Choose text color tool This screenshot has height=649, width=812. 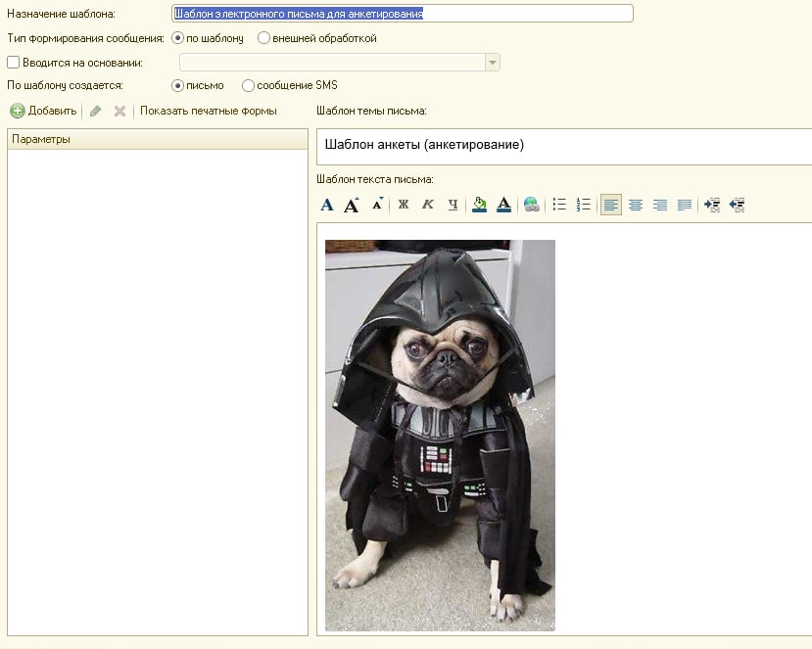[x=503, y=205]
